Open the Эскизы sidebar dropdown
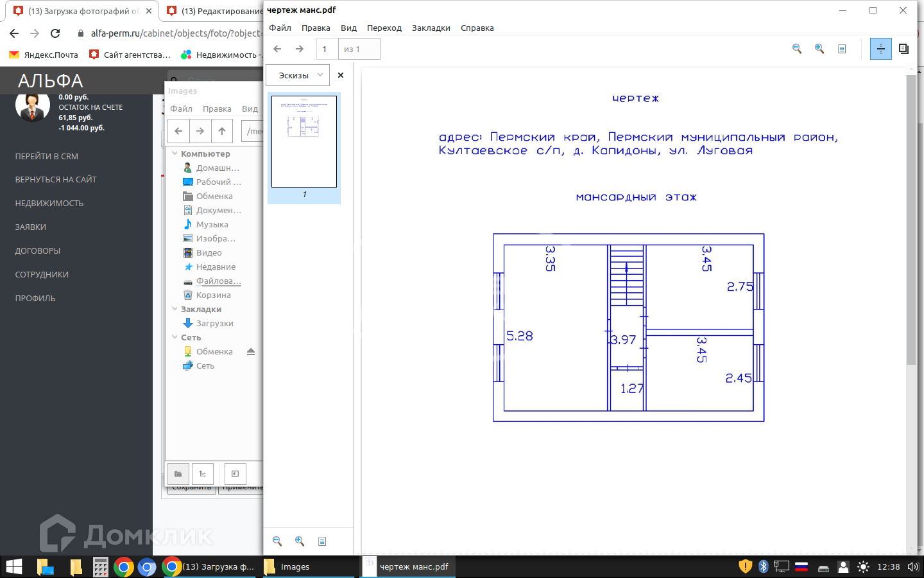924x578 pixels. tap(298, 75)
